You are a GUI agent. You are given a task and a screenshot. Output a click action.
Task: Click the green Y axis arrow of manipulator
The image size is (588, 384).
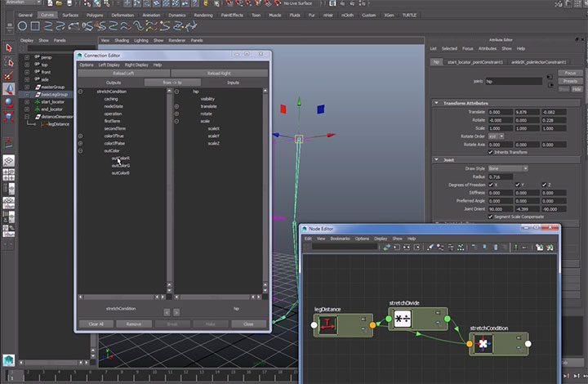click(x=299, y=101)
